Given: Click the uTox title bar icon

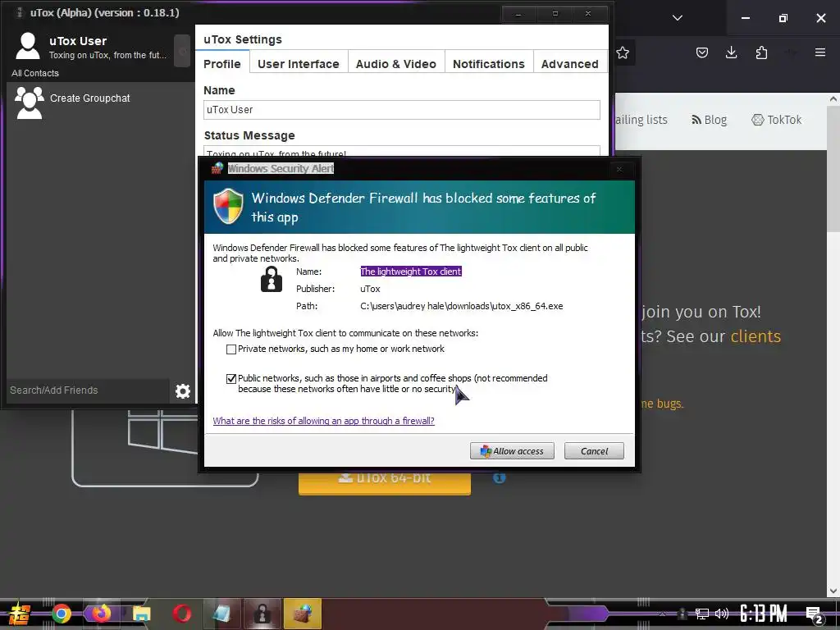Looking at the screenshot, I should pos(20,13).
